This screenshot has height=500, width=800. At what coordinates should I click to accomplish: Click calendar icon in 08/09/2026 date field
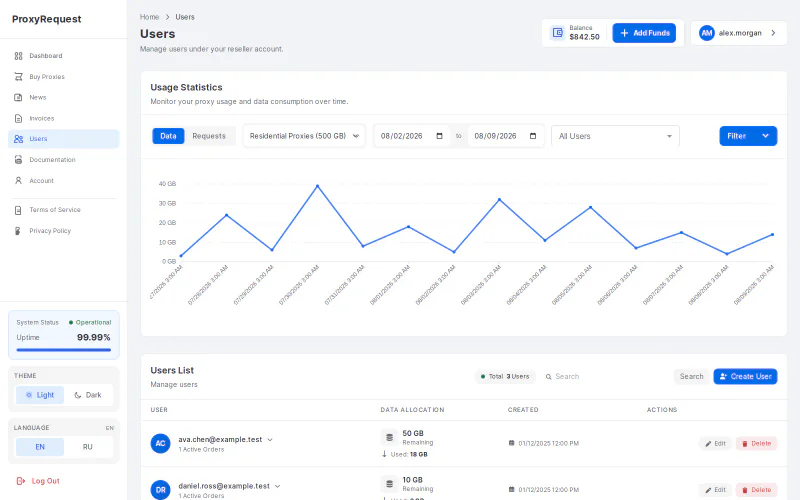[533, 136]
